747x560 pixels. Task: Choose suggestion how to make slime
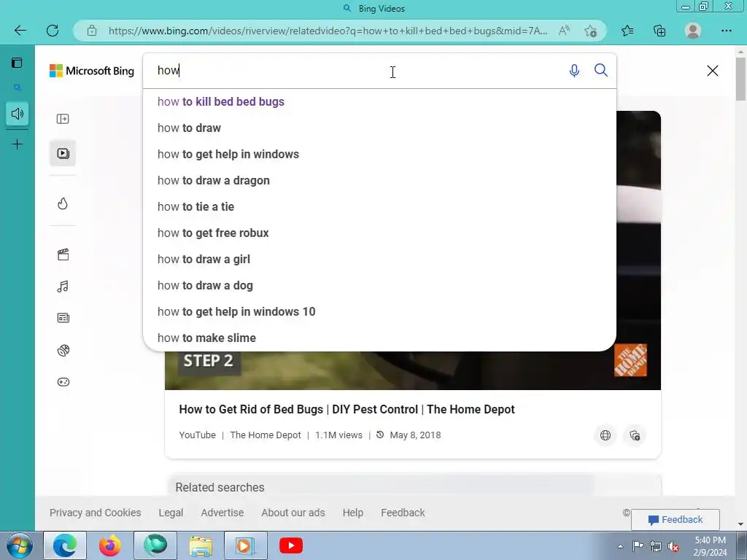click(379, 338)
